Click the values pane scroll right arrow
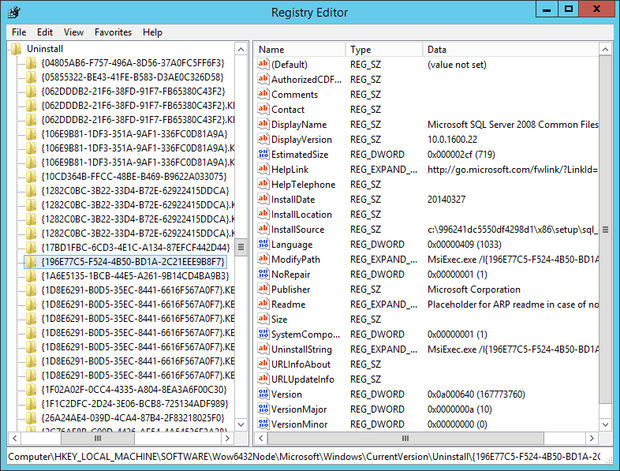Image resolution: width=620 pixels, height=471 pixels. pyautogui.click(x=592, y=438)
